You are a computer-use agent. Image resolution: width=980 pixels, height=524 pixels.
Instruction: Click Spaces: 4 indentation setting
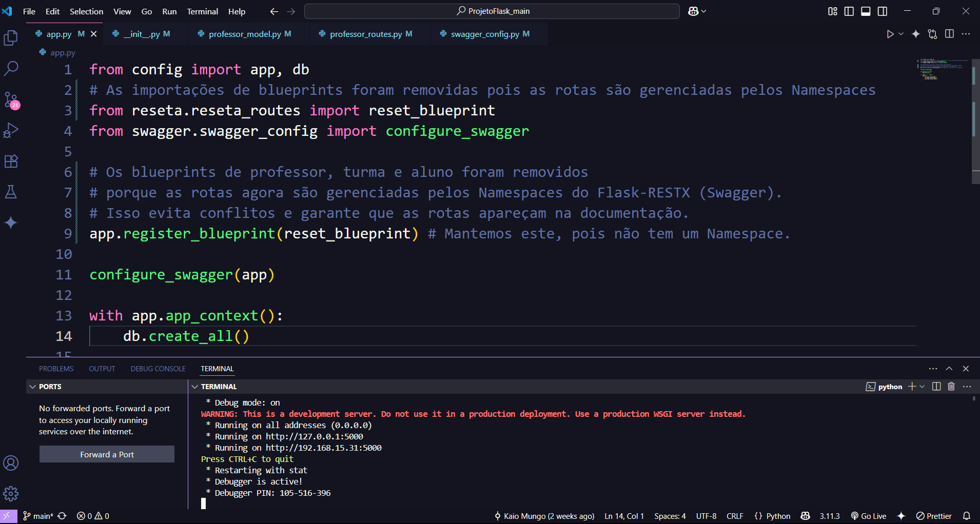[670, 516]
